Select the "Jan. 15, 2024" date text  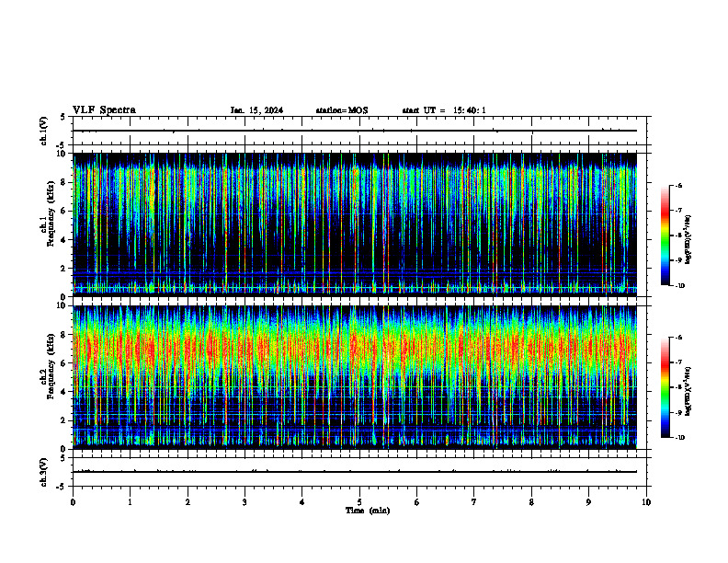(x=256, y=110)
